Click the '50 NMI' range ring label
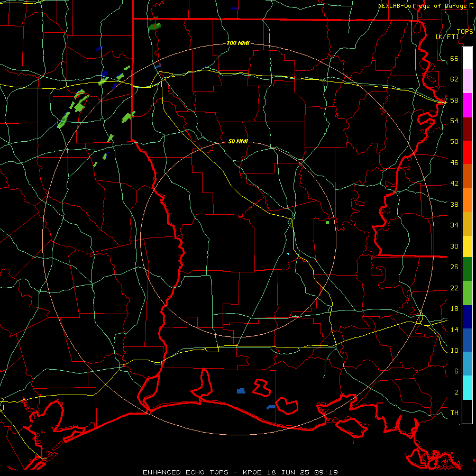The height and width of the screenshot is (476, 476). click(238, 141)
